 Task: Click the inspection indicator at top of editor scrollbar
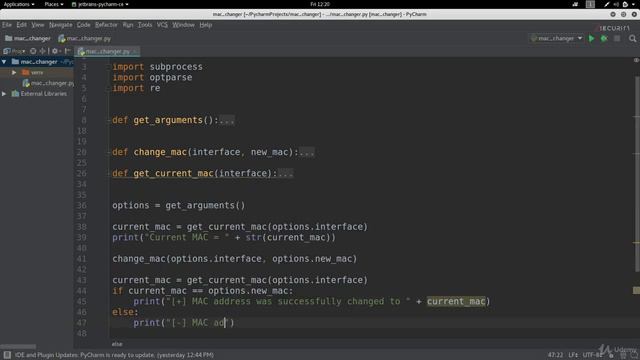pos(636,60)
